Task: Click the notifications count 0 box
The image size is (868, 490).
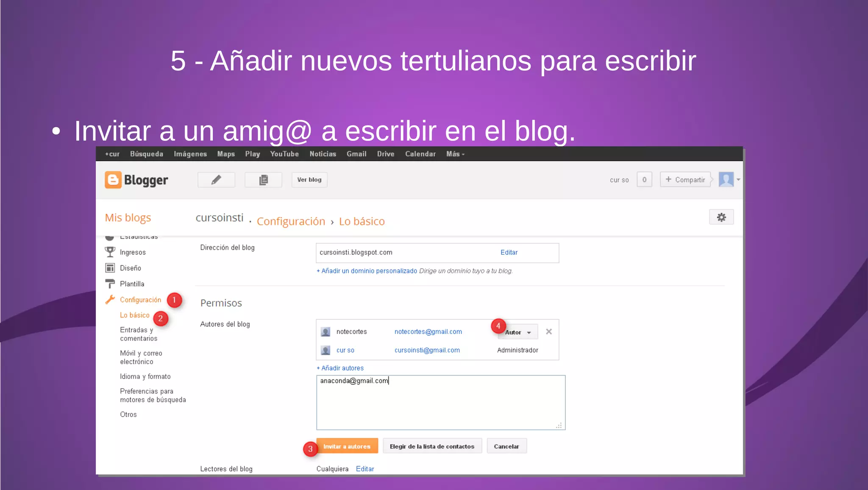Action: click(644, 180)
